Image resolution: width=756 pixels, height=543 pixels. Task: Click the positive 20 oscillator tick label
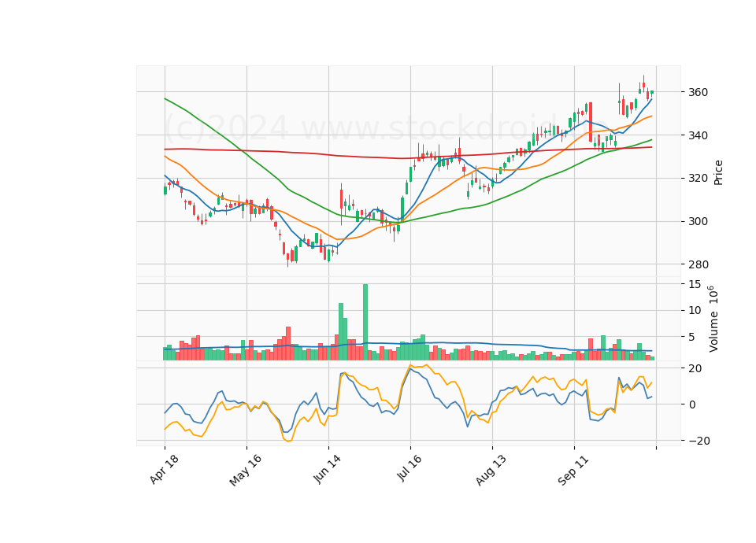pos(695,368)
